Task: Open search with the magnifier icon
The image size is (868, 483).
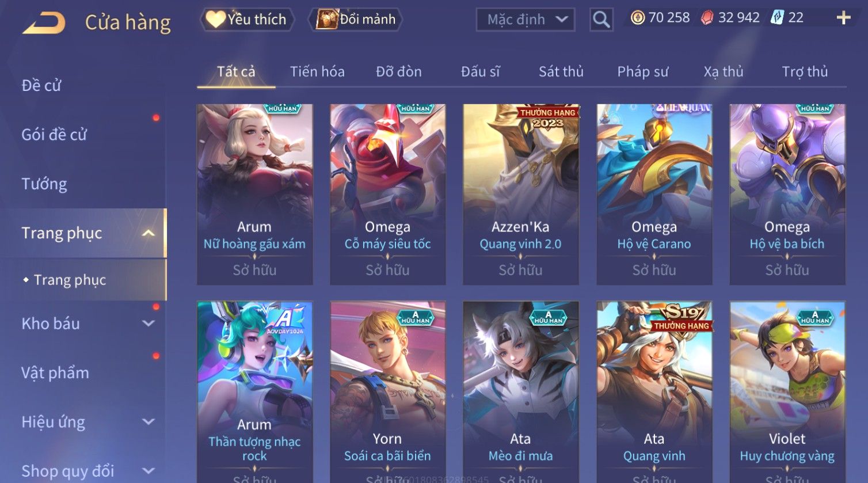Action: (601, 20)
